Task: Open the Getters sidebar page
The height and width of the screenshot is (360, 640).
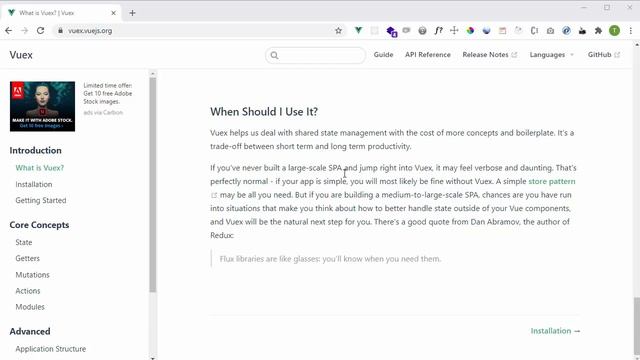Action: point(28,258)
